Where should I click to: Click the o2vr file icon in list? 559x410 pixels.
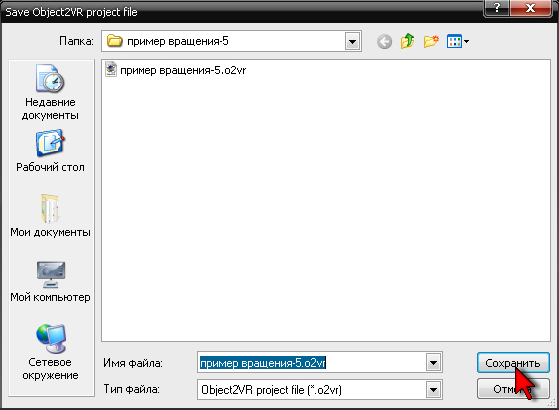tap(111, 70)
